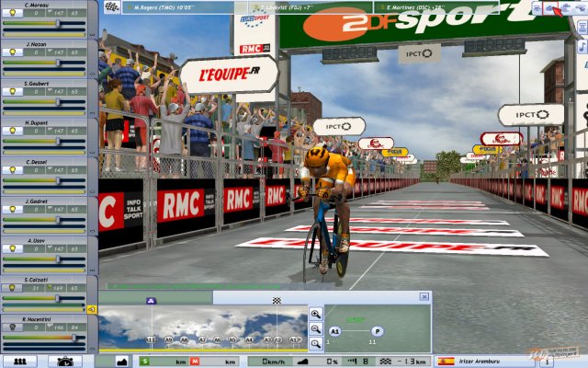
Task: Toggle C.Moreau's light bulb effort button
Action: click(x=13, y=13)
